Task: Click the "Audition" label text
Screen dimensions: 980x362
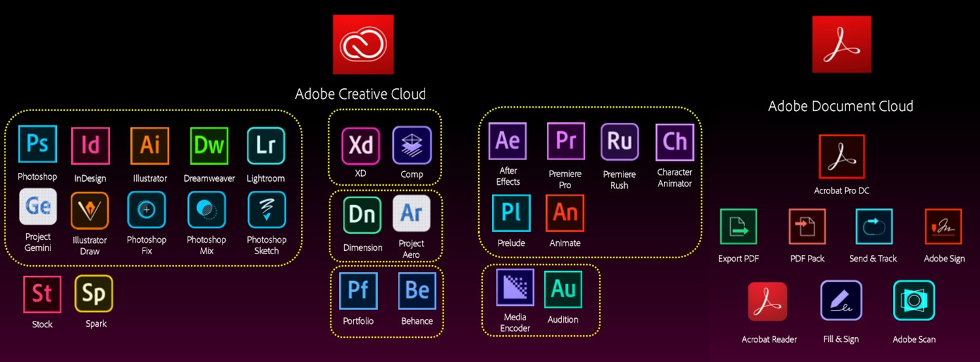Action: (563, 320)
